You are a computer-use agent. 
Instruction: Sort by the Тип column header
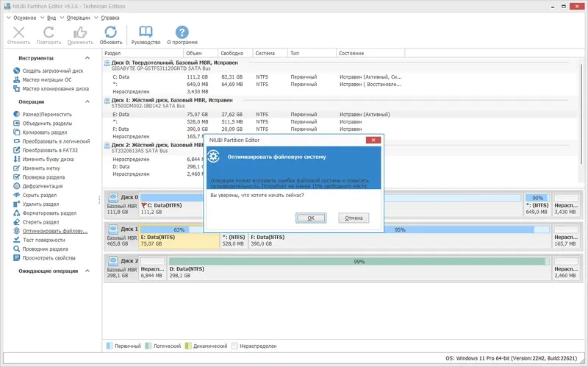(x=312, y=53)
